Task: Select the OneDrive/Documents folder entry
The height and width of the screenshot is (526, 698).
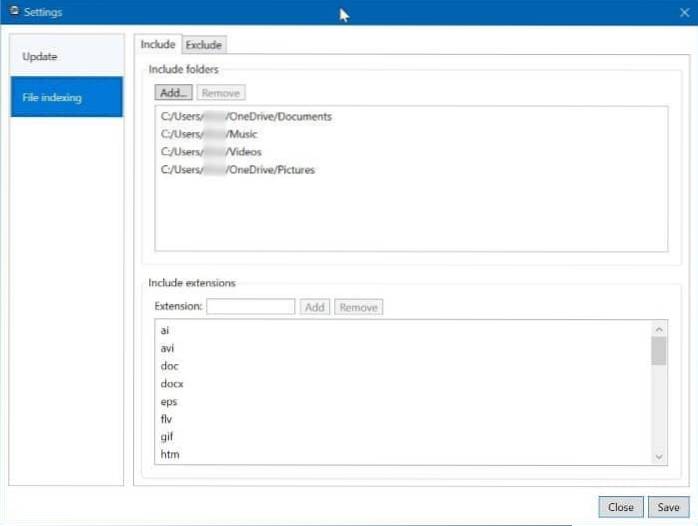Action: (245, 117)
